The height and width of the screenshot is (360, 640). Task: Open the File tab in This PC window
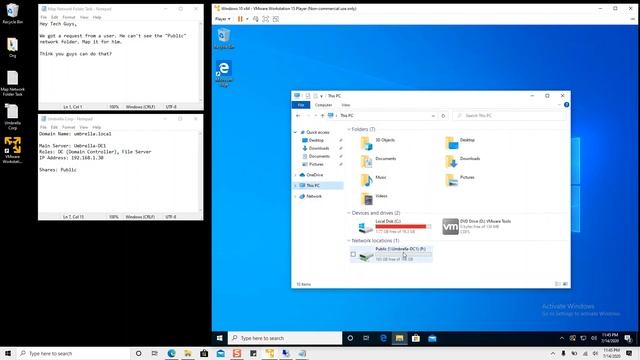(301, 105)
